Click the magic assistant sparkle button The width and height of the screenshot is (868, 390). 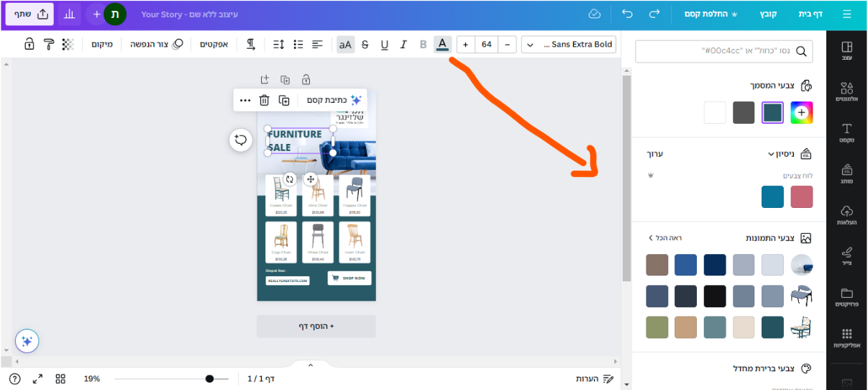[27, 341]
